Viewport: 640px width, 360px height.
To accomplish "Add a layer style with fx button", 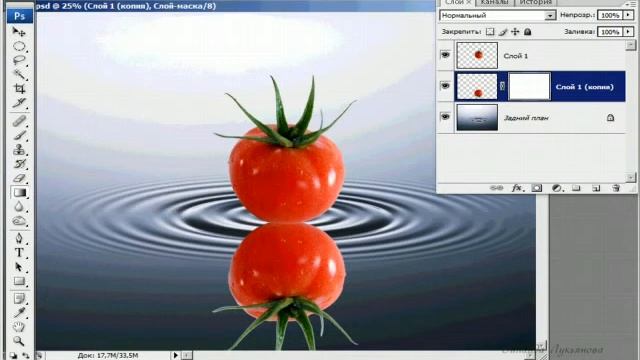I will coord(517,188).
